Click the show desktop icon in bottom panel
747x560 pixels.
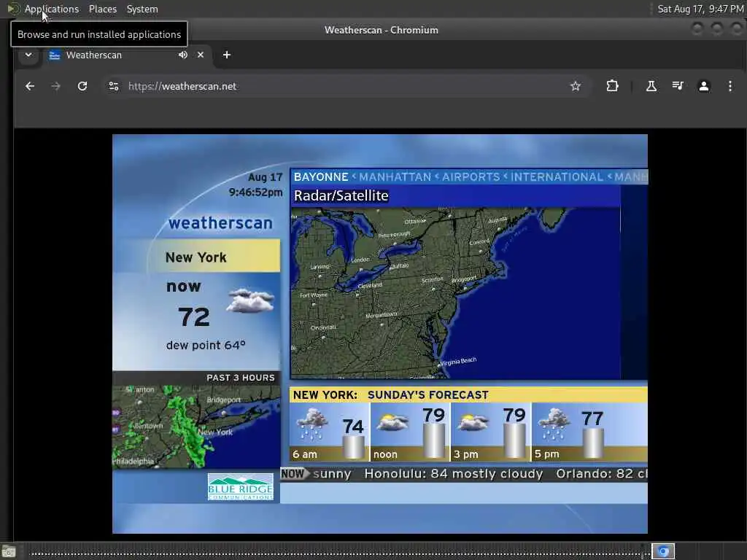(9, 552)
